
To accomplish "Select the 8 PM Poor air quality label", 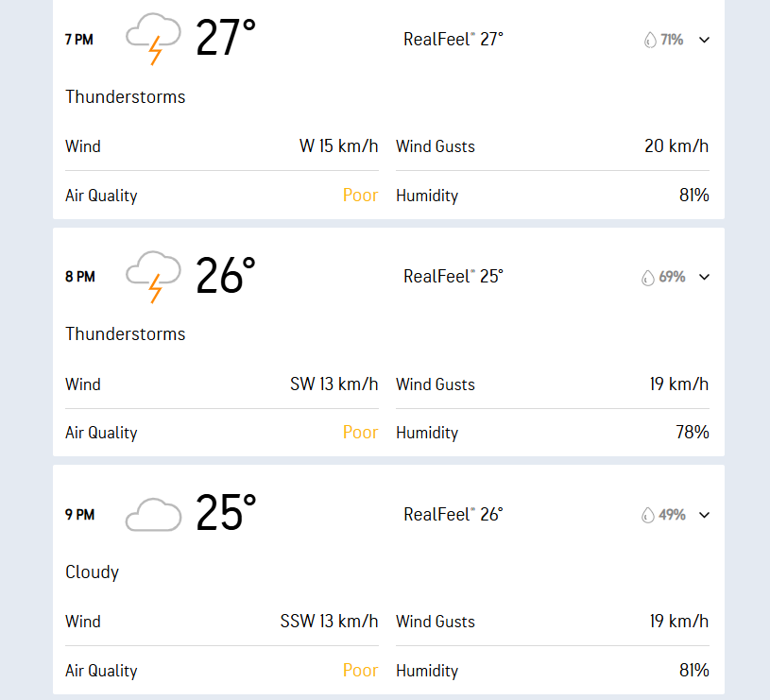I will point(361,433).
